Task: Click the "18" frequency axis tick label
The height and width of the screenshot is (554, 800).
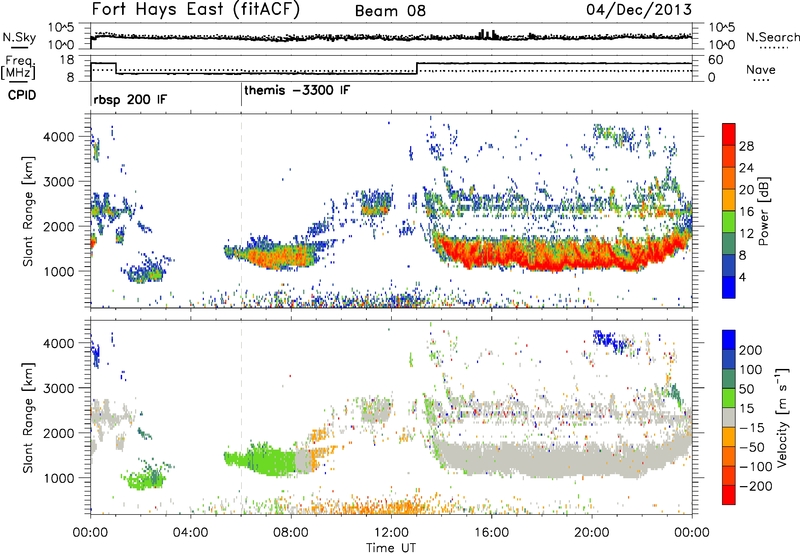Action: click(x=68, y=59)
